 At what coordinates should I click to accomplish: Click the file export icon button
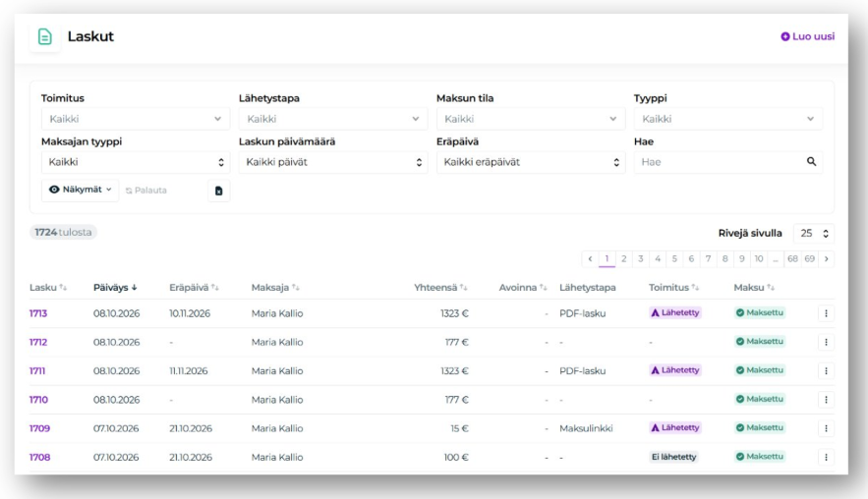coord(218,191)
